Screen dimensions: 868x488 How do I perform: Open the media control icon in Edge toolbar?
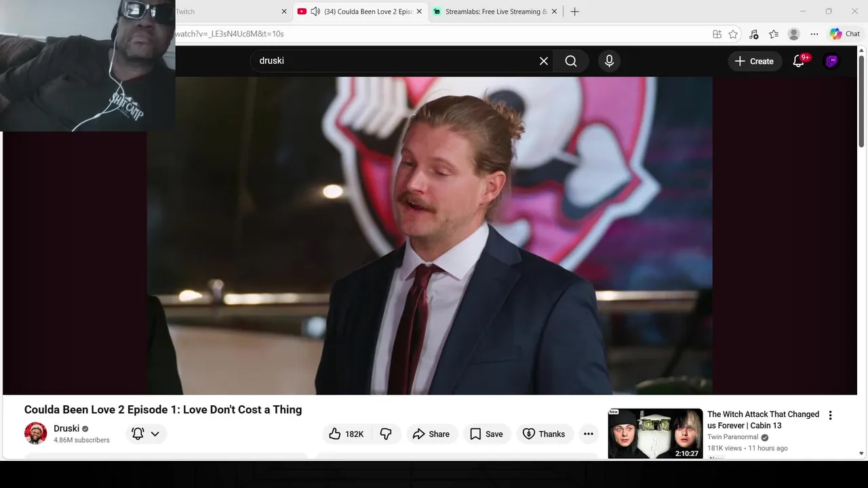pos(753,34)
